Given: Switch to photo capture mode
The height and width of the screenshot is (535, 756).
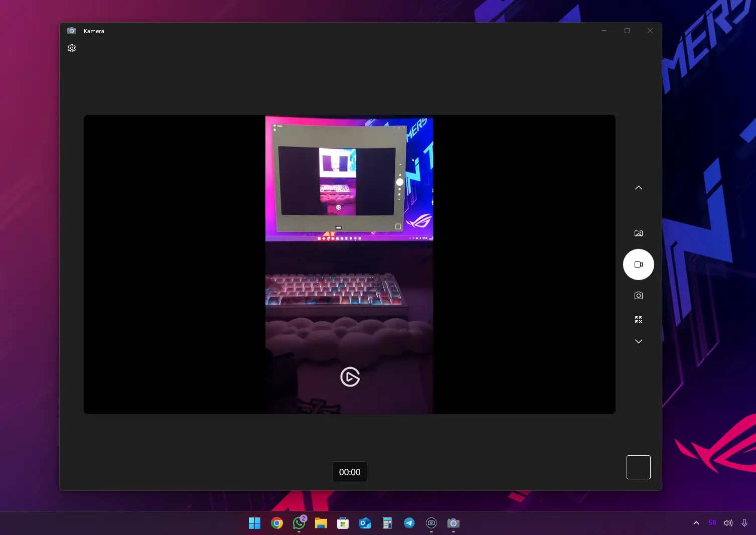Looking at the screenshot, I should [x=639, y=296].
